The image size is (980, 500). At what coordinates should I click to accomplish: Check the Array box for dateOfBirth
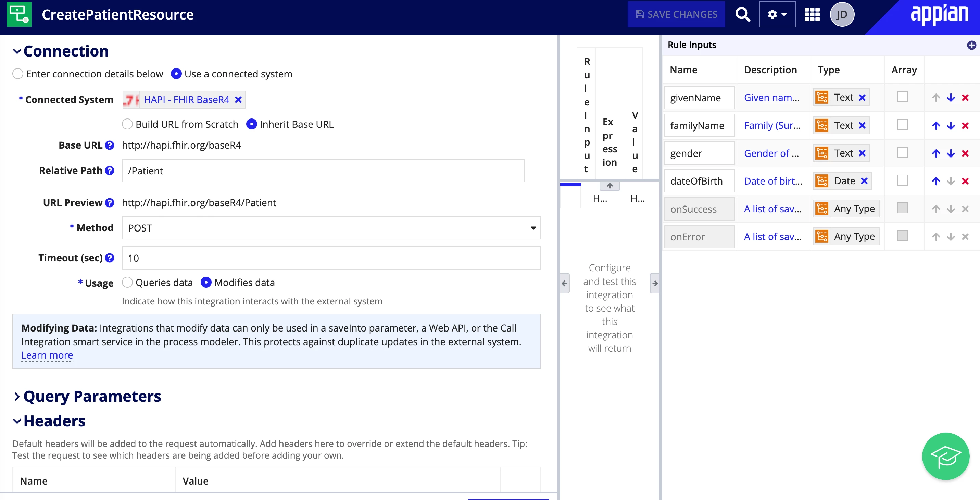(902, 180)
